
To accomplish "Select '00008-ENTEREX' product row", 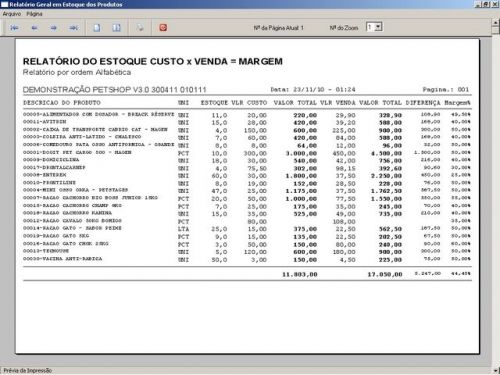I will tap(247, 175).
